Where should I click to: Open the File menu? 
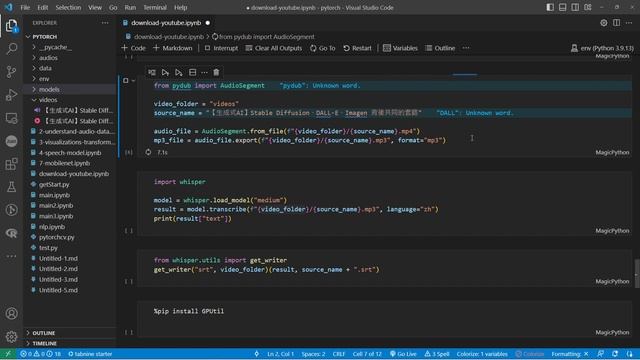click(25, 7)
